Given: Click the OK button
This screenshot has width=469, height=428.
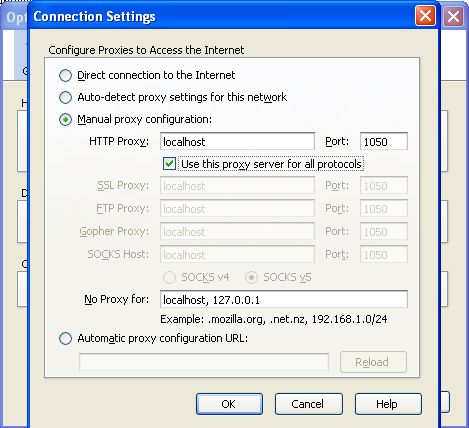Looking at the screenshot, I should (229, 404).
